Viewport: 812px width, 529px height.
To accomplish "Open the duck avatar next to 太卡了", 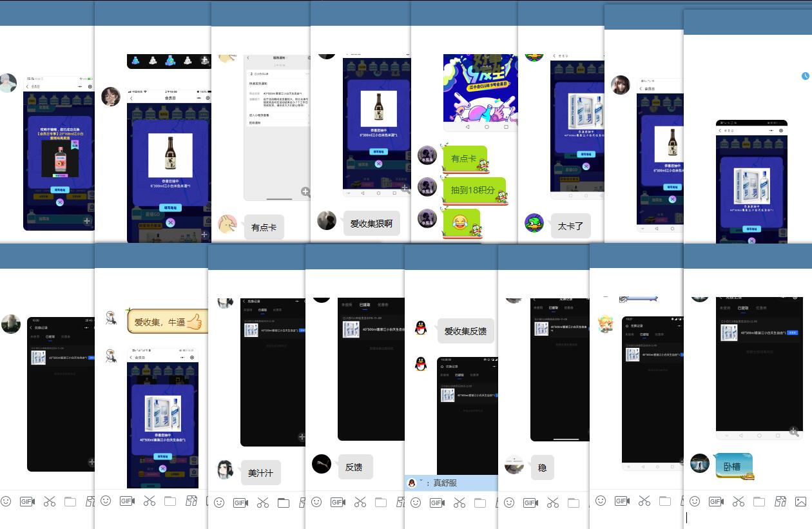I will click(534, 223).
